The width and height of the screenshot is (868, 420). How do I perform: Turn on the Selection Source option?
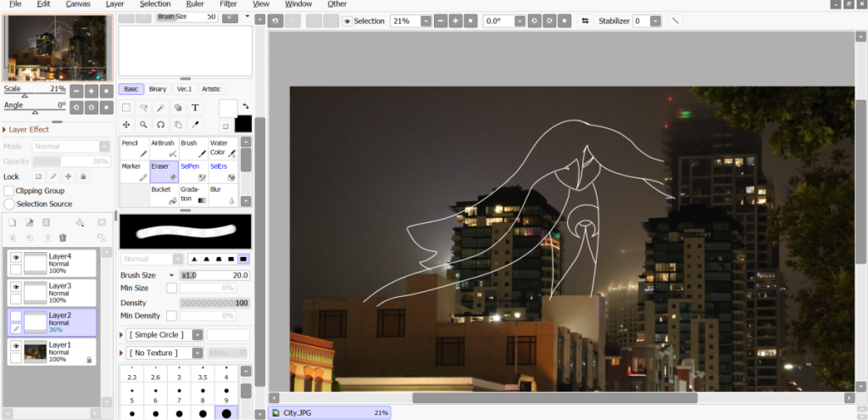coord(9,204)
